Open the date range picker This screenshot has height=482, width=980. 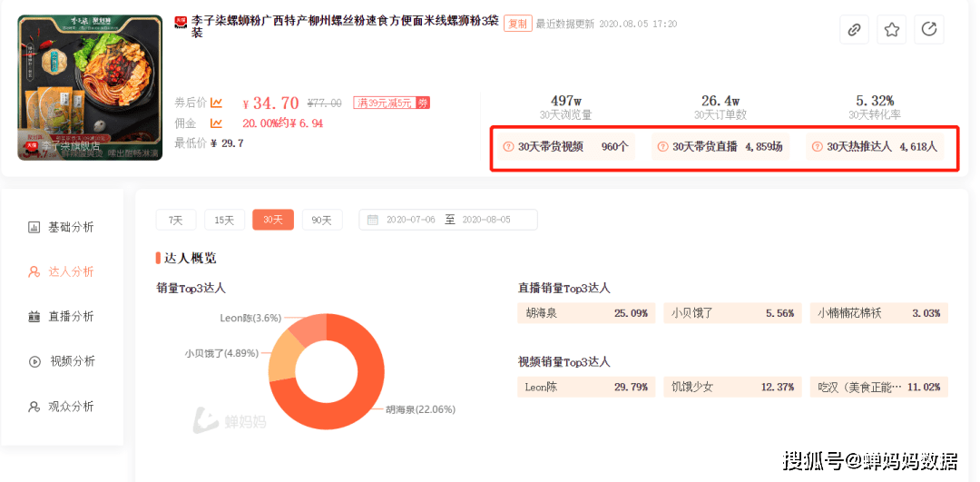448,220
